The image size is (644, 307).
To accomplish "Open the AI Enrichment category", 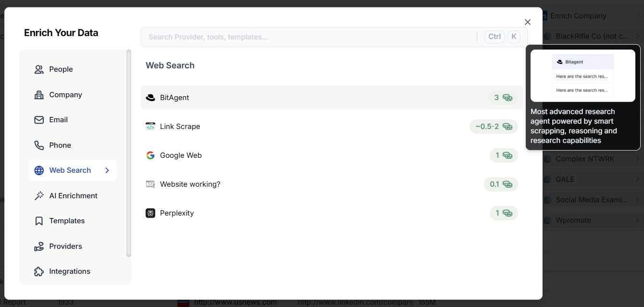I will 73,196.
